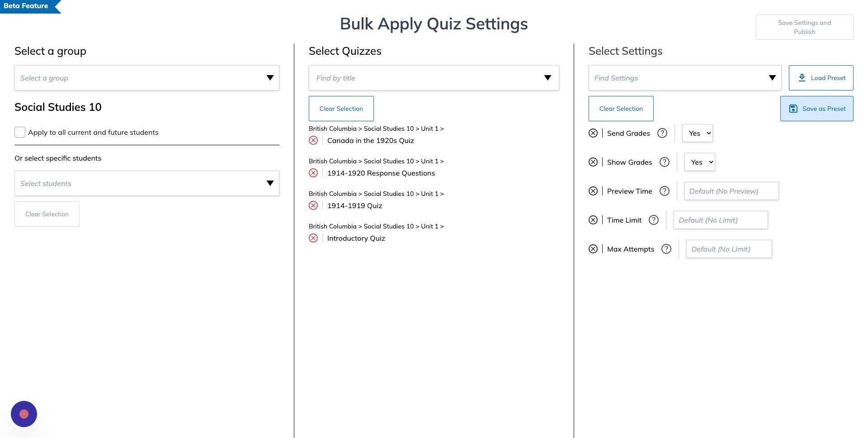Remove the 1914-1920 Response Questions quiz
868x438 pixels.
[x=313, y=173]
